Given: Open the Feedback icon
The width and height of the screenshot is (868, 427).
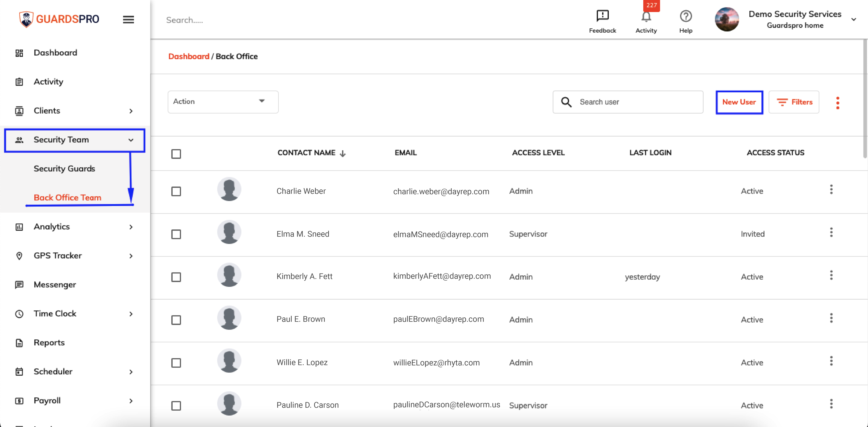Looking at the screenshot, I should pyautogui.click(x=602, y=16).
